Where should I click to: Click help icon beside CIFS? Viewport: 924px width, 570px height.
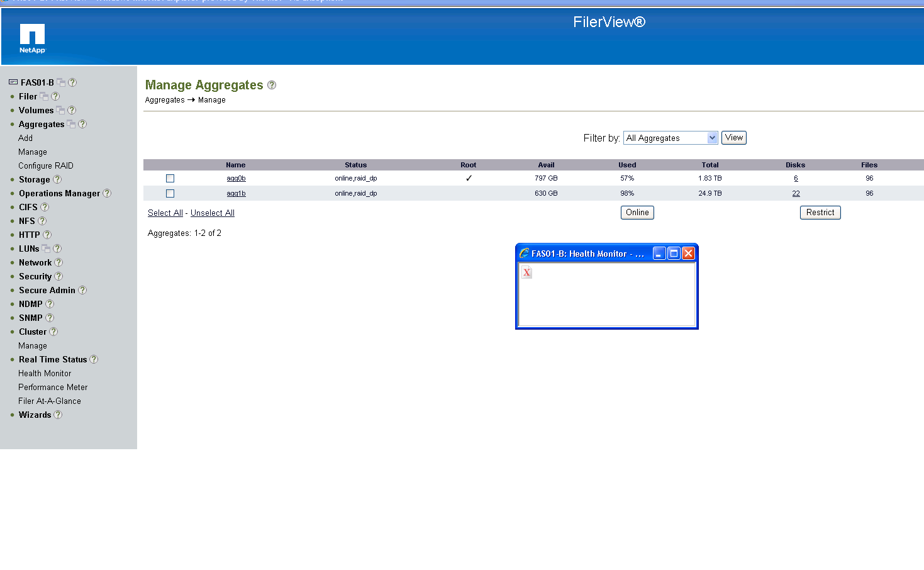45,207
